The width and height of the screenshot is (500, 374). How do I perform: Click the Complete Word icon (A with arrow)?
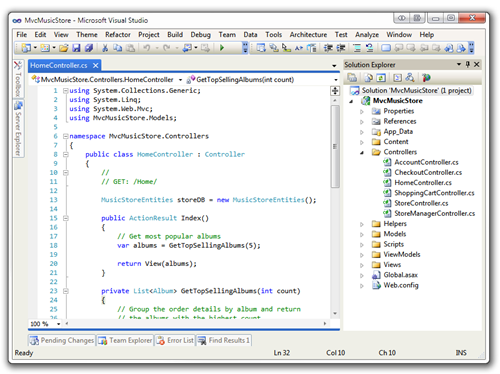pyautogui.click(x=299, y=48)
